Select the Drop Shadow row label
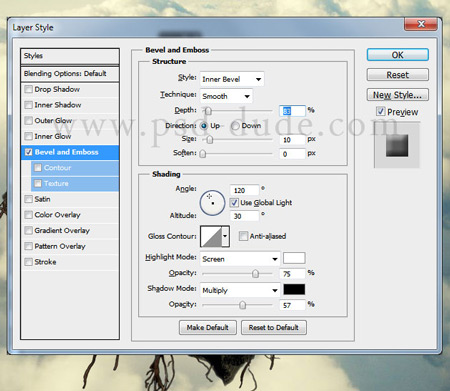 tap(57, 89)
